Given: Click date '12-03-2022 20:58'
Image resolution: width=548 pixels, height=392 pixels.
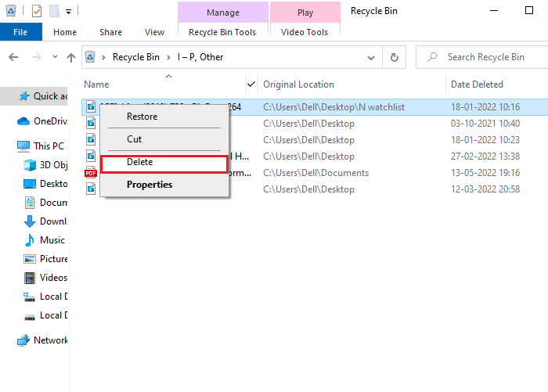Looking at the screenshot, I should pos(485,189).
